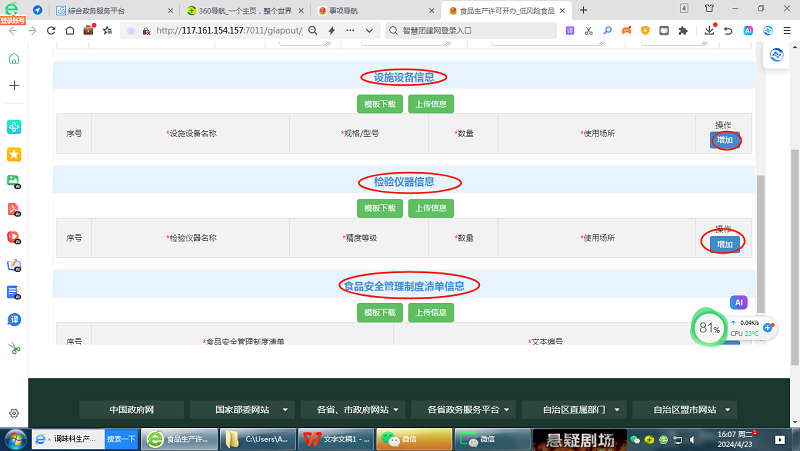Click the green scissors screenshot icon

click(x=14, y=349)
